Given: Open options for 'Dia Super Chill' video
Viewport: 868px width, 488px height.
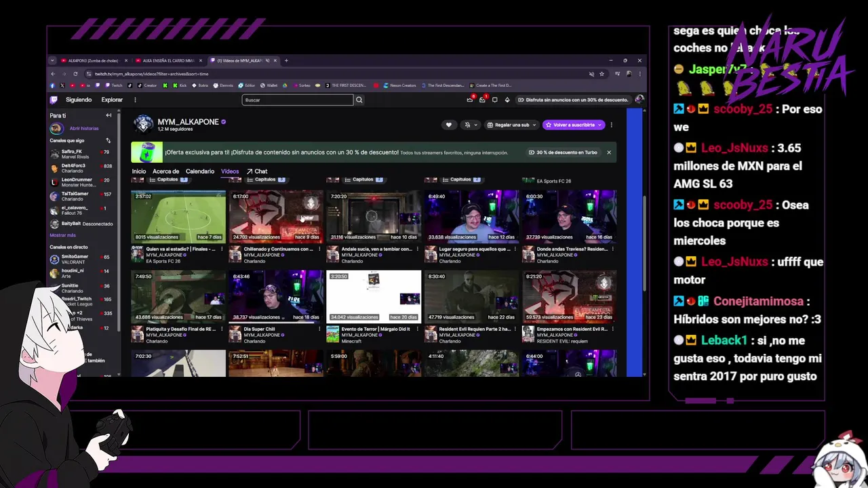Looking at the screenshot, I should coord(319,329).
